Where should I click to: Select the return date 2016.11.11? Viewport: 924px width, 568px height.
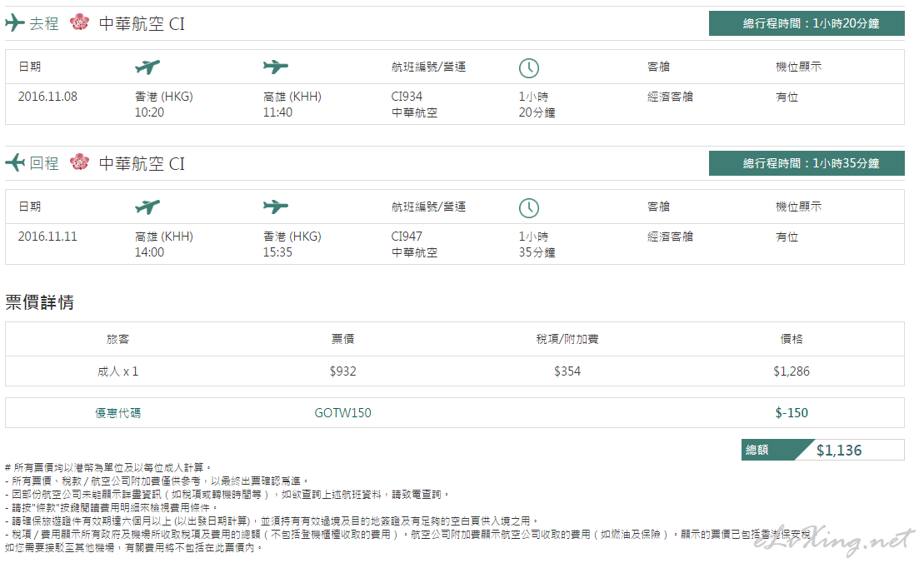pyautogui.click(x=47, y=237)
